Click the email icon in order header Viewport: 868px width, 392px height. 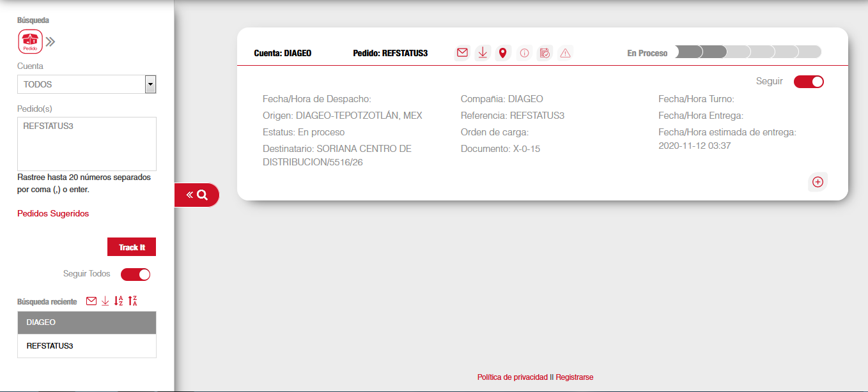[x=462, y=53]
